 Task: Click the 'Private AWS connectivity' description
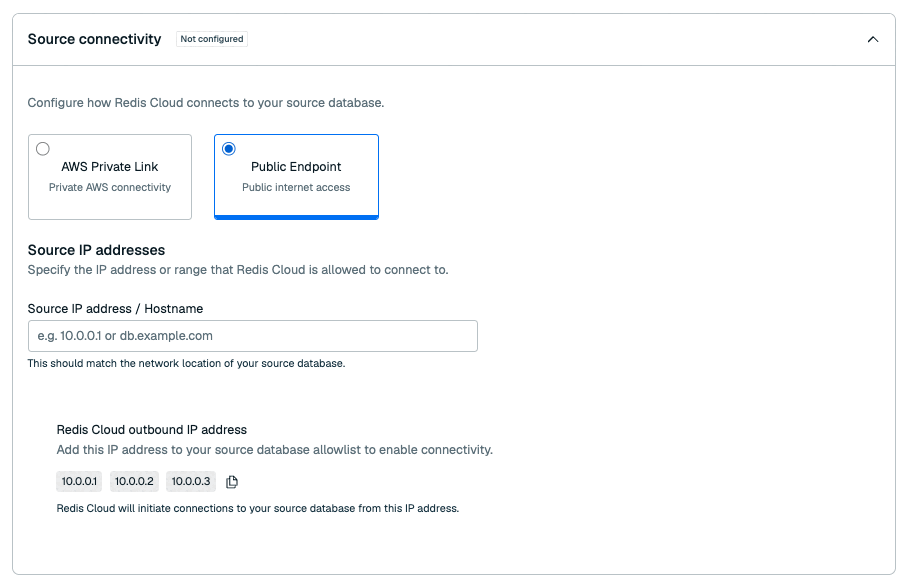[x=110, y=188]
